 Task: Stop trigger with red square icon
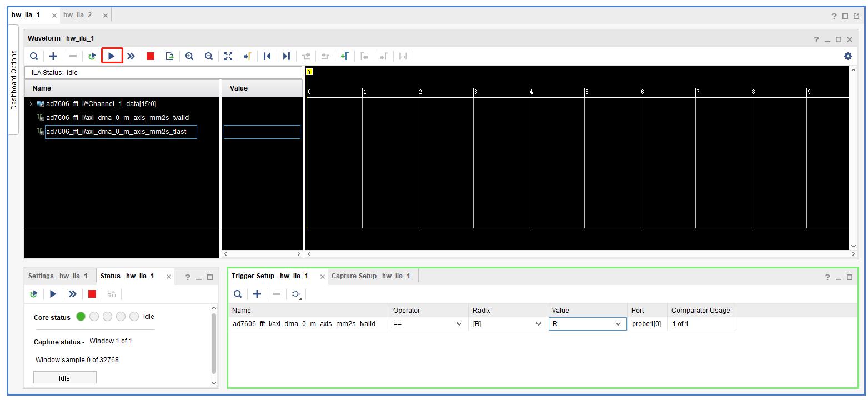tap(150, 56)
